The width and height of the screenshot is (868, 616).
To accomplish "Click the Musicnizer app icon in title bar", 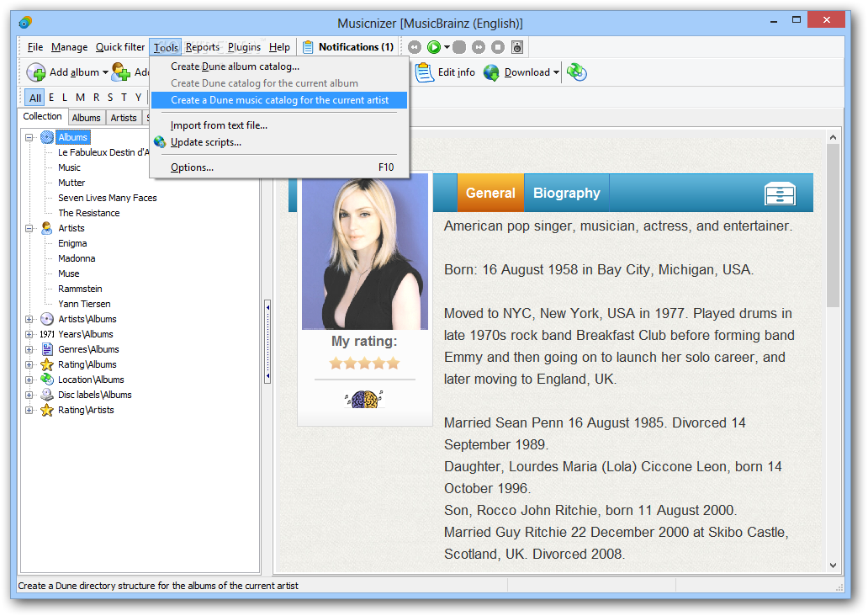I will (x=25, y=23).
